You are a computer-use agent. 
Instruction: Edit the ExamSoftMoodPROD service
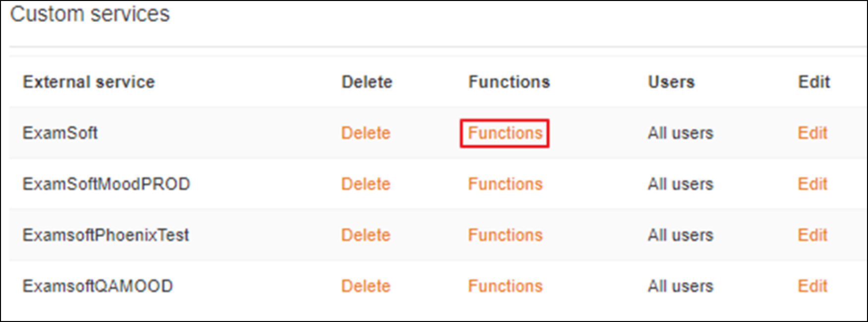(x=813, y=184)
